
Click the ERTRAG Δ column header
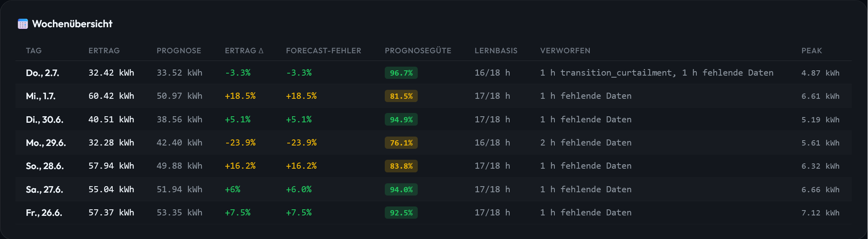[x=244, y=51]
